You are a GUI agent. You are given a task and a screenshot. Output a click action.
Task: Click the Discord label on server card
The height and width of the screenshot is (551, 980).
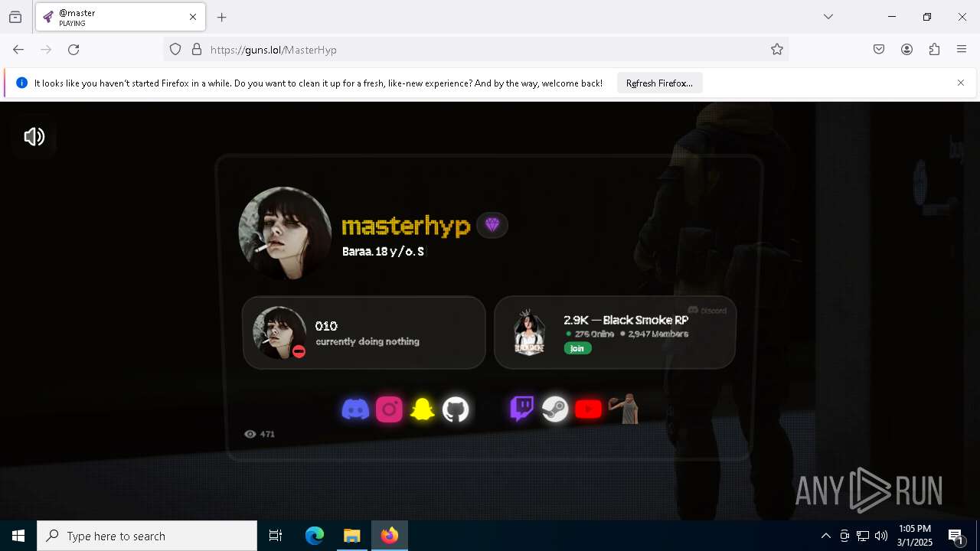tap(707, 310)
